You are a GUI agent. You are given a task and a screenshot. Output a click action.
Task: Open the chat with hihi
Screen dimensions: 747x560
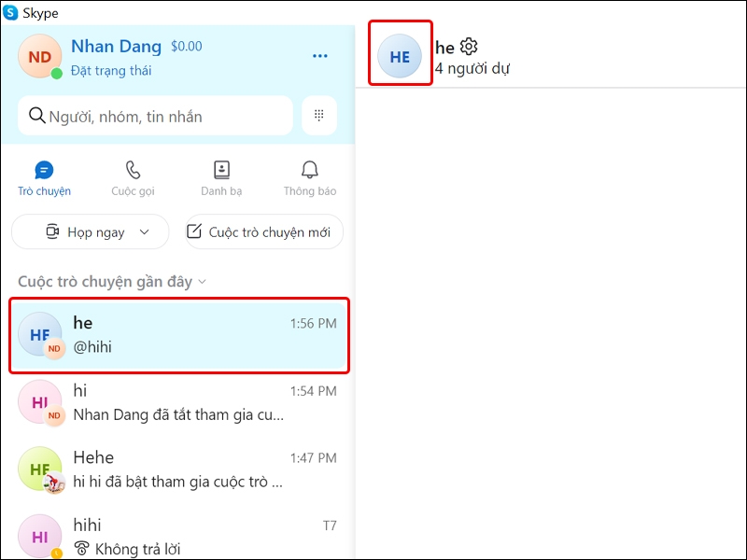coord(177,535)
